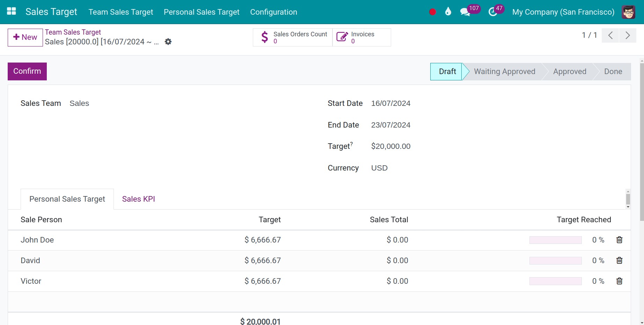Select the John Doe row name
Viewport: 644px width, 325px height.
[x=37, y=240]
